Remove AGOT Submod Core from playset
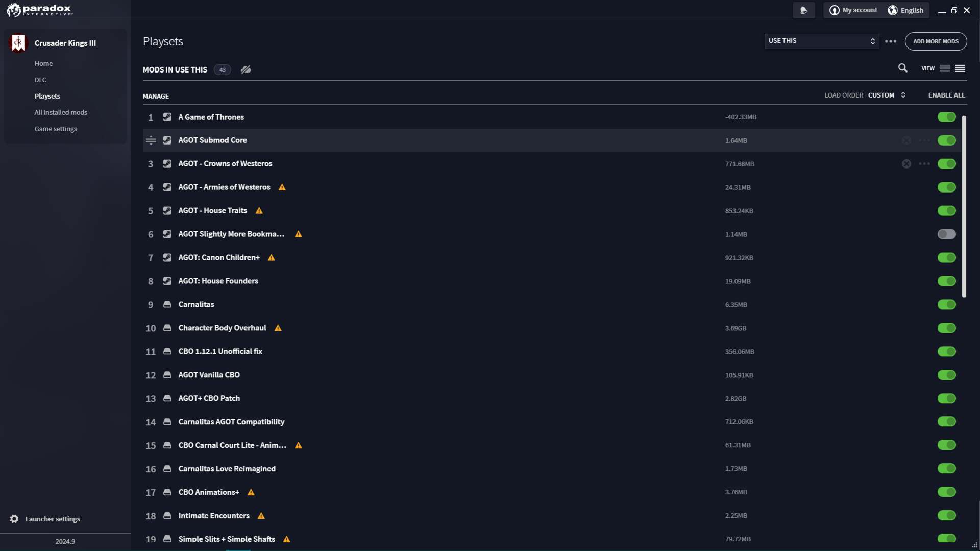Screen dimensions: 980x551 tap(906, 140)
